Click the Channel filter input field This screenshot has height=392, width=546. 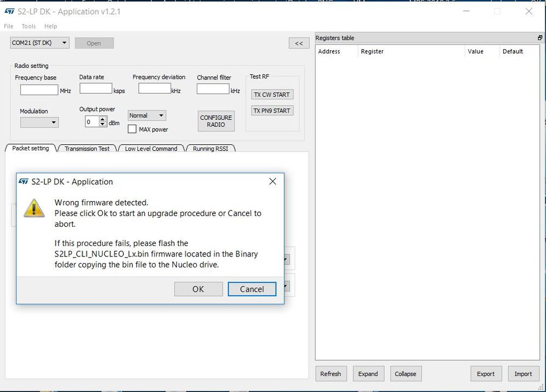pos(213,89)
